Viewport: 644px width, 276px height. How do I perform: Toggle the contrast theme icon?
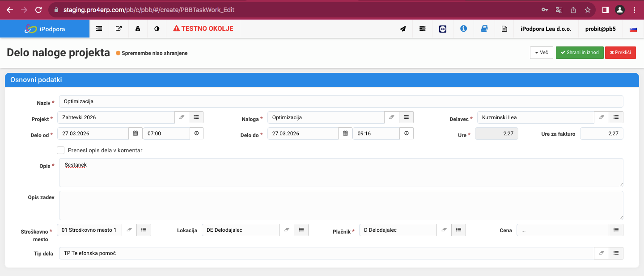coord(157,29)
